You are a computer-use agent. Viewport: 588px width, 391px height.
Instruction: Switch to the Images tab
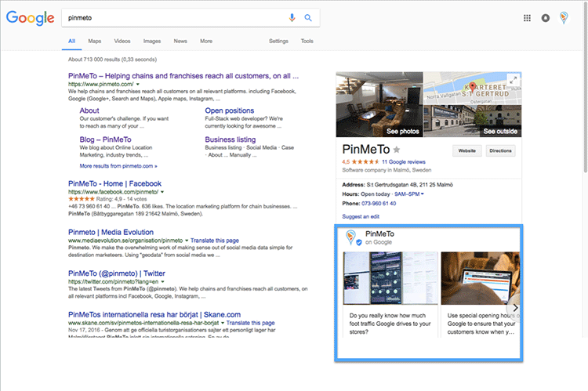click(152, 41)
